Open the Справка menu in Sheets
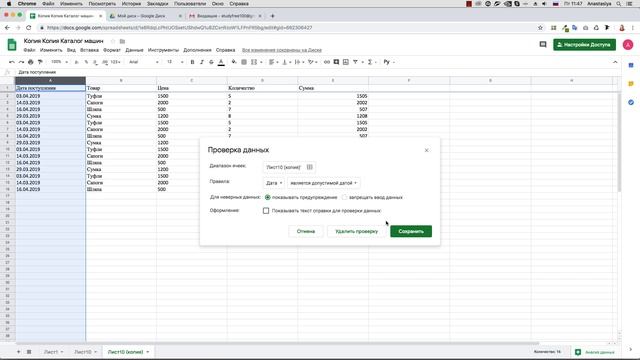640x360 pixels. tap(225, 50)
